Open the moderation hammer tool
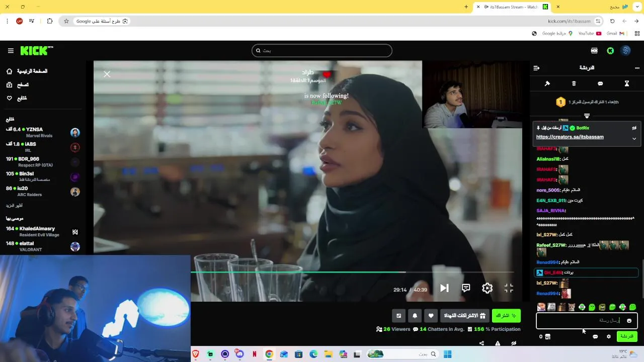The image size is (644, 362). [547, 83]
